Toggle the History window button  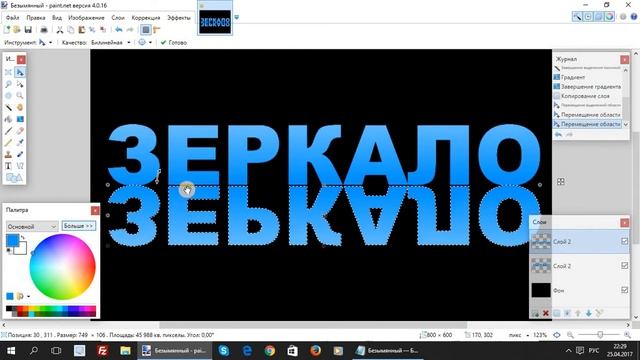[x=588, y=17]
